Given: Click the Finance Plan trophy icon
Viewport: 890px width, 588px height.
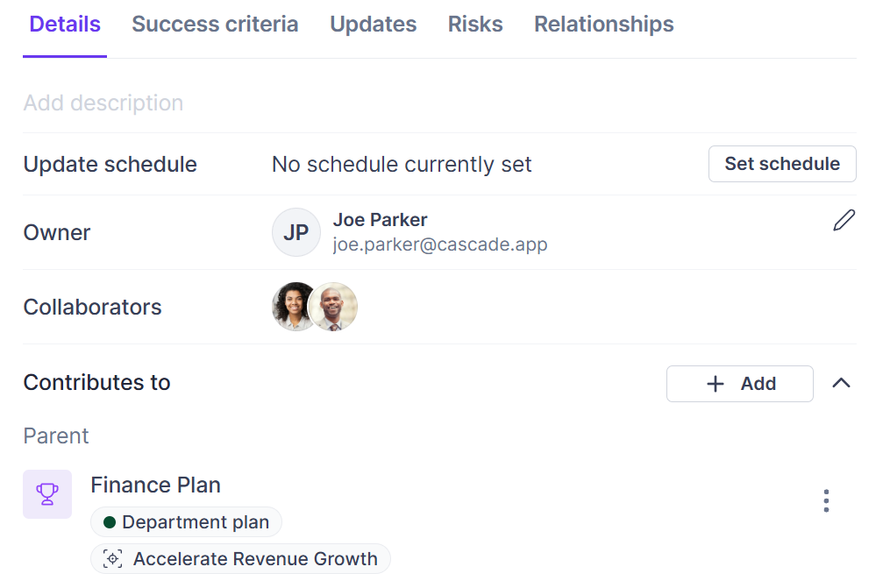Looking at the screenshot, I should point(47,494).
